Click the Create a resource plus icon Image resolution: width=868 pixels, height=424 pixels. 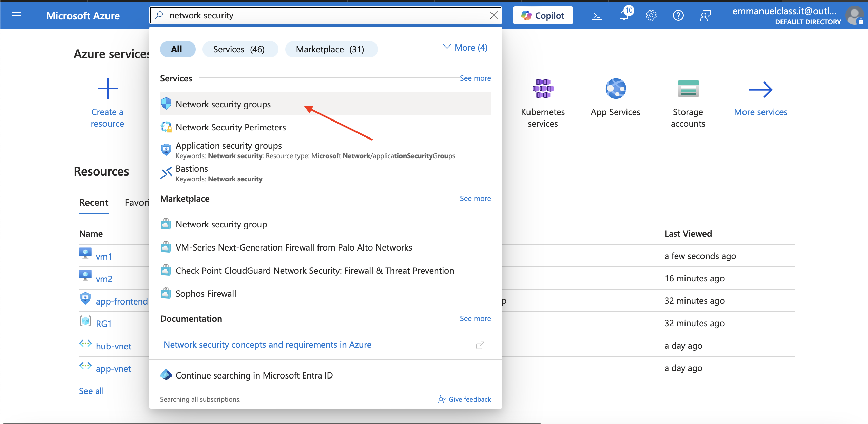tap(108, 89)
